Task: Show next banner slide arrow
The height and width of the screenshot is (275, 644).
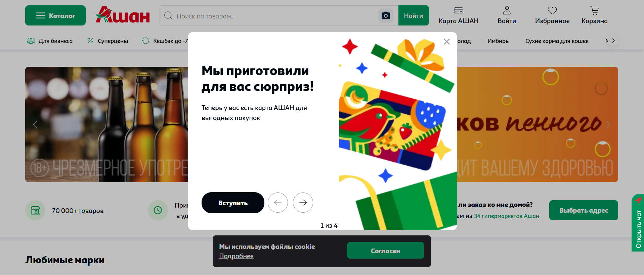Action: click(608, 125)
